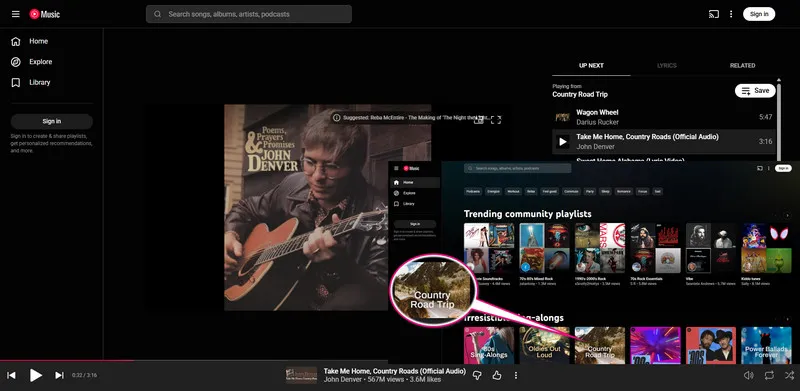This screenshot has width=800, height=391.
Task: Toggle the Romance chip in the inset window
Action: pyautogui.click(x=624, y=192)
